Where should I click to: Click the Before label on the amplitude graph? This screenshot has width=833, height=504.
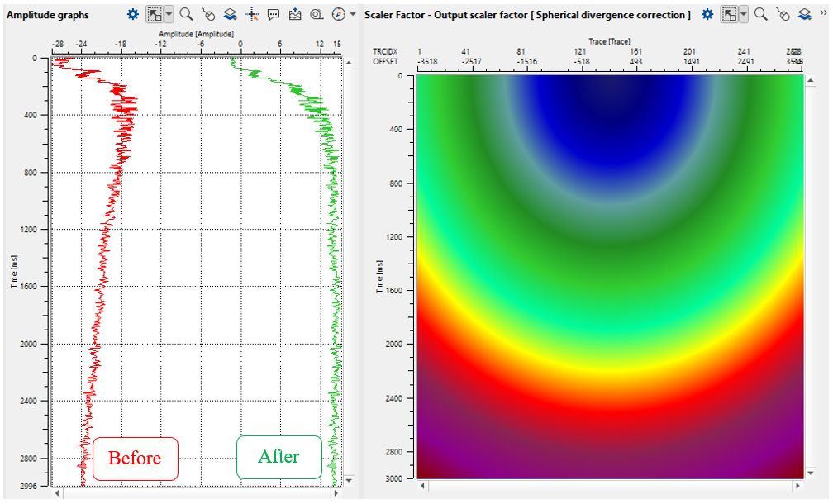pyautogui.click(x=135, y=459)
